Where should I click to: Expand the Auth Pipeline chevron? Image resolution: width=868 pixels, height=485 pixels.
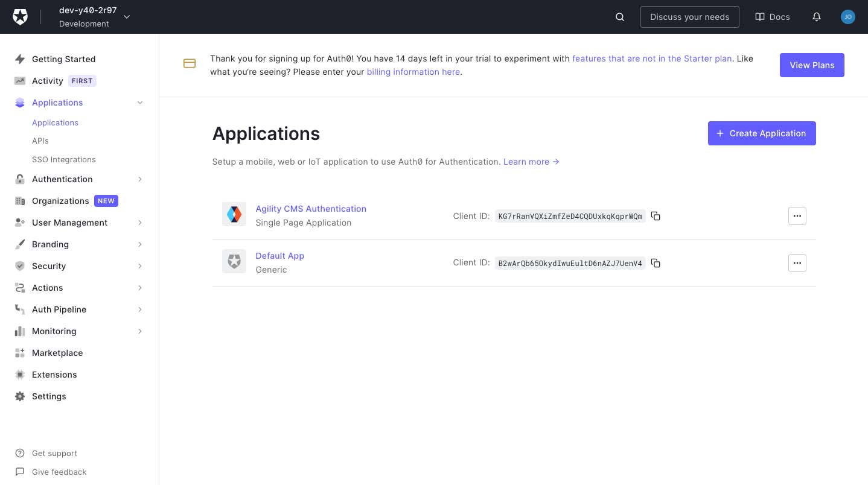click(x=140, y=309)
